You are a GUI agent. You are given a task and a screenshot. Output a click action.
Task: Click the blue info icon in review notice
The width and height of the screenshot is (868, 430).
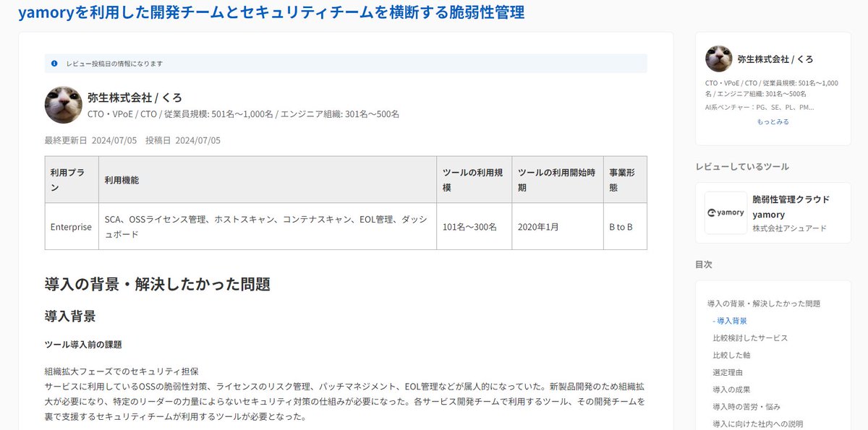pyautogui.click(x=54, y=64)
